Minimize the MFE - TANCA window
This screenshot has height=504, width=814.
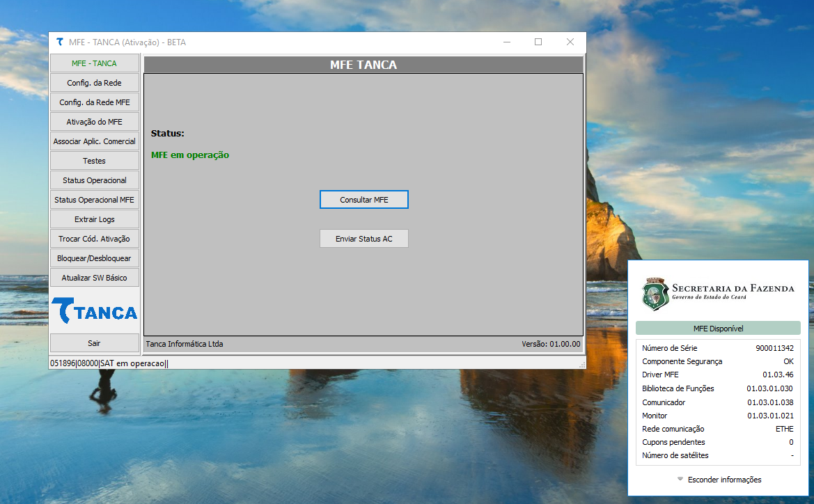point(507,42)
